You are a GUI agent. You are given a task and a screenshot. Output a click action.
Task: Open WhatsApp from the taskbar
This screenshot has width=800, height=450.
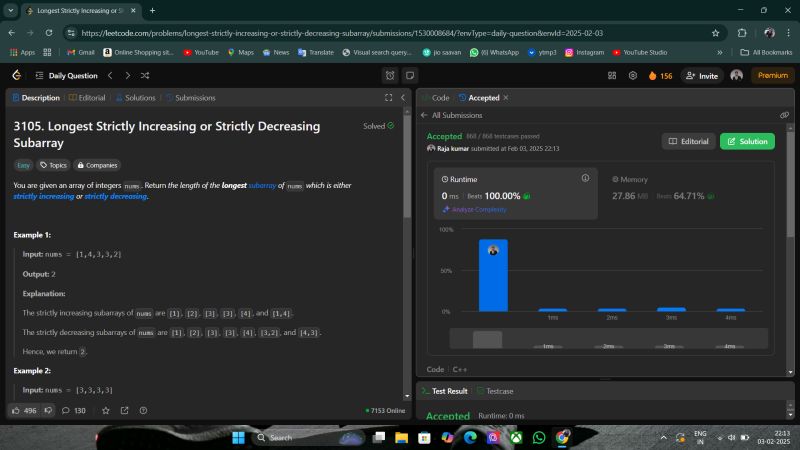[x=539, y=437]
